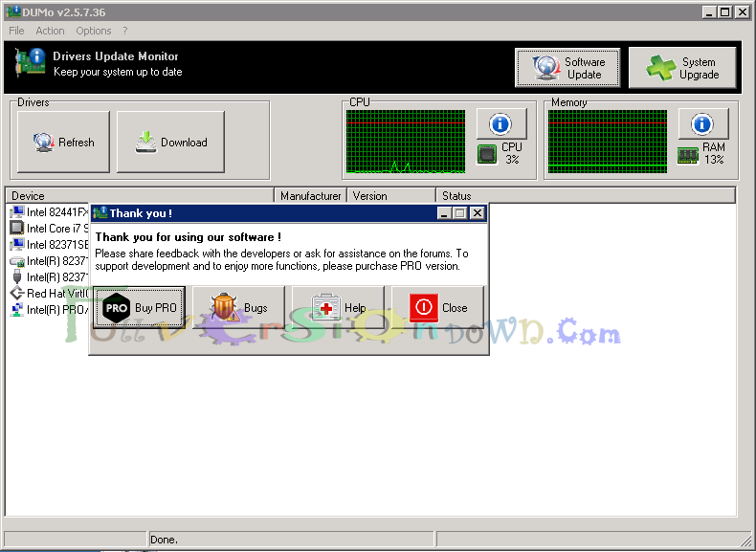756x552 pixels.
Task: Click the Intel(R) PRO network adapter icon
Action: click(x=17, y=310)
